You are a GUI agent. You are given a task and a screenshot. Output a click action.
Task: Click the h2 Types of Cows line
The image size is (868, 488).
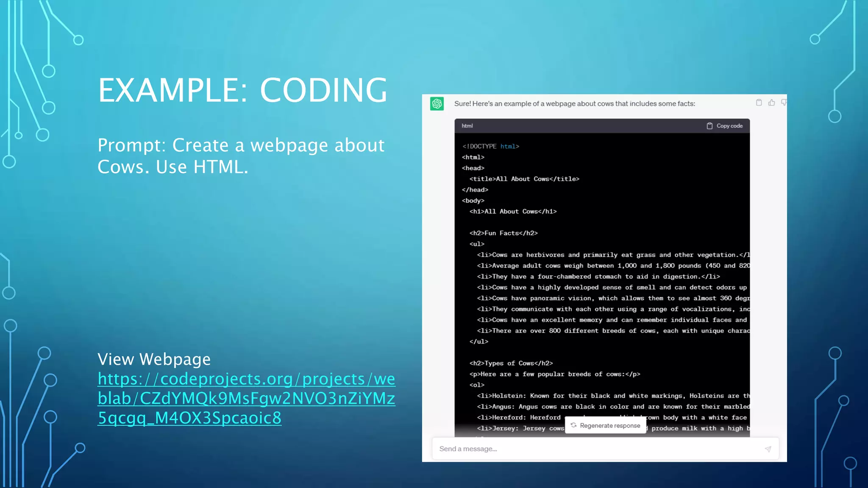[x=511, y=363]
